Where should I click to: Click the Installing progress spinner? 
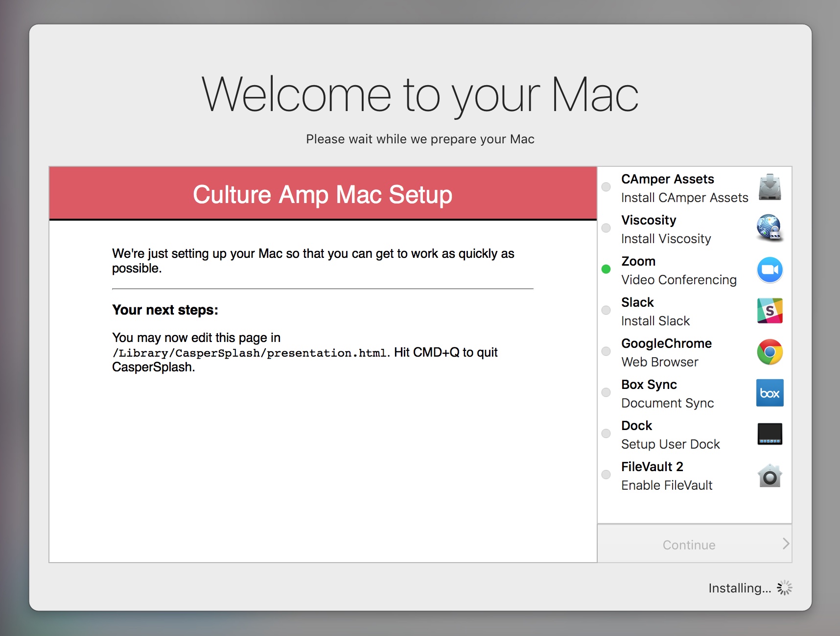click(784, 588)
